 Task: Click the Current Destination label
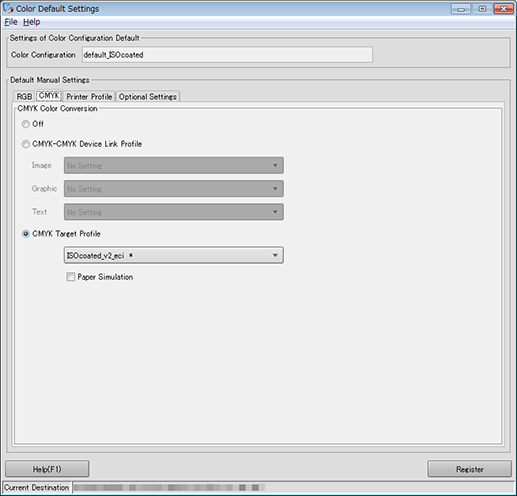36,488
